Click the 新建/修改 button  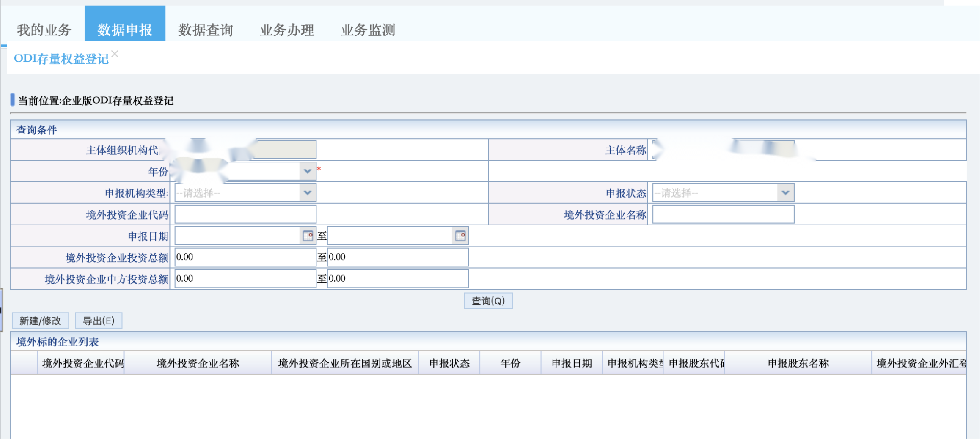40,321
